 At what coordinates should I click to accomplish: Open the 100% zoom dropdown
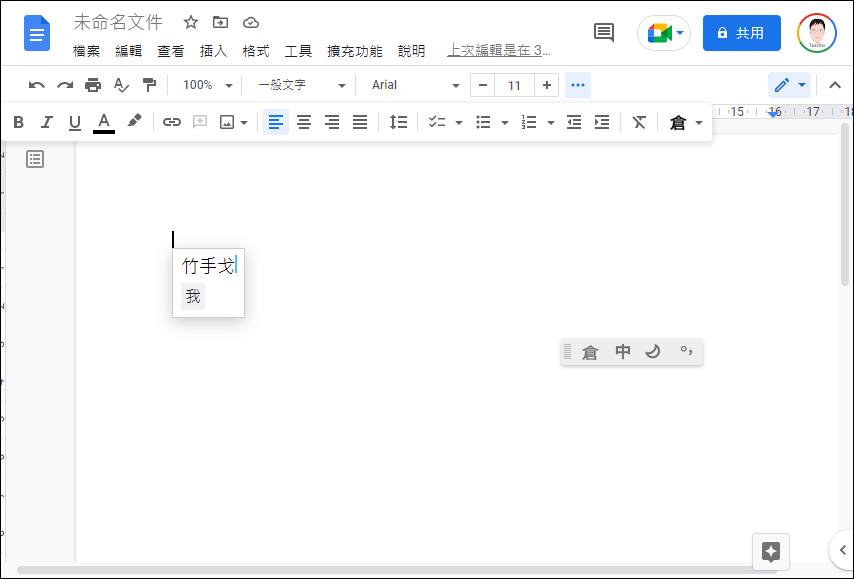[x=208, y=86]
